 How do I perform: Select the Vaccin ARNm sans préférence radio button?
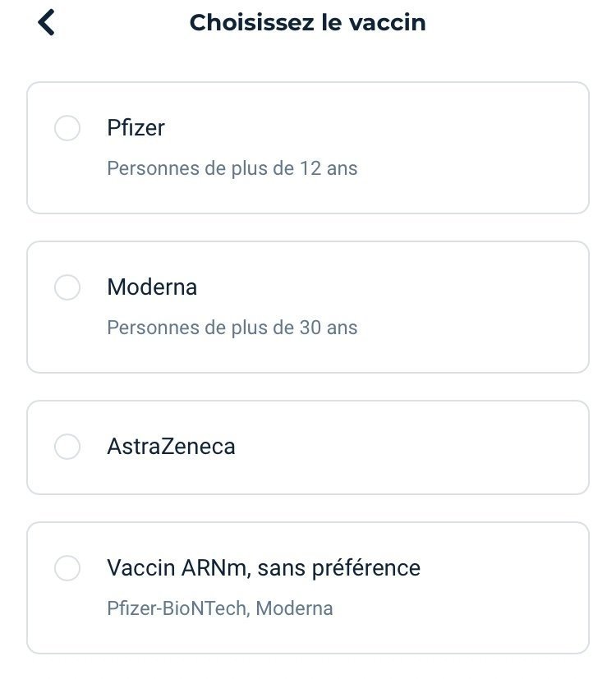click(67, 568)
